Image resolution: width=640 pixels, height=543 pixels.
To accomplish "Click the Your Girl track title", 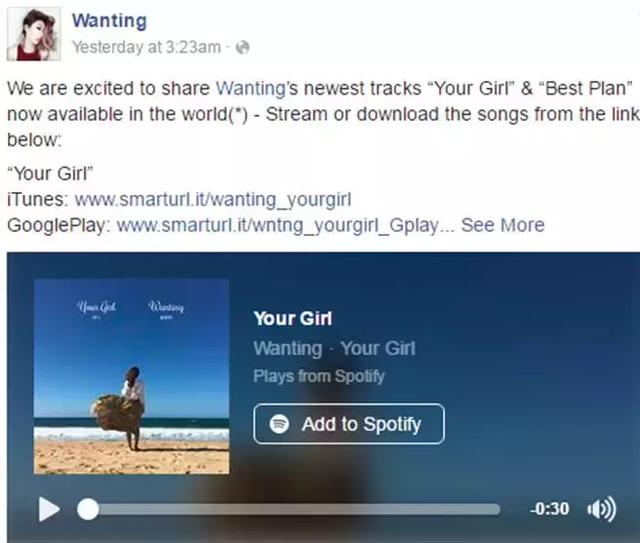I will (293, 318).
